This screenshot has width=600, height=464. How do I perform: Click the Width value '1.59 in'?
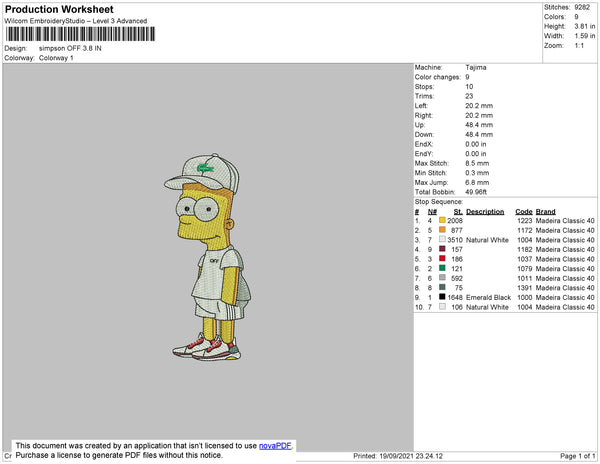[585, 36]
